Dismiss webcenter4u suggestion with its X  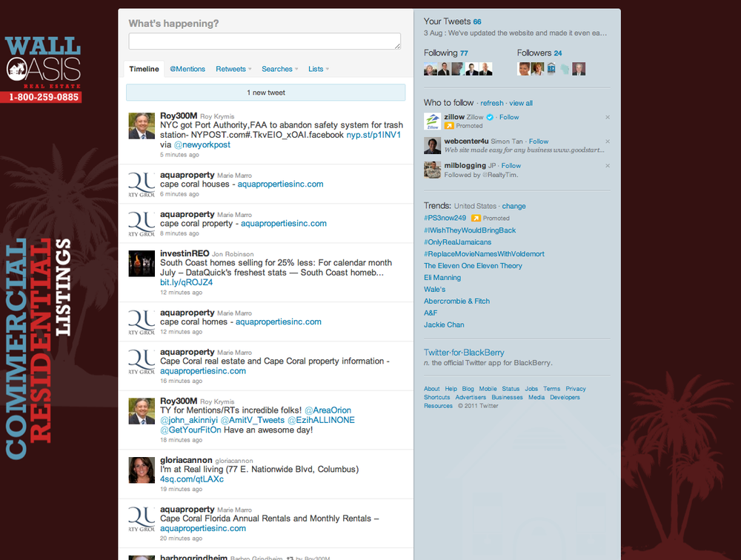(608, 141)
